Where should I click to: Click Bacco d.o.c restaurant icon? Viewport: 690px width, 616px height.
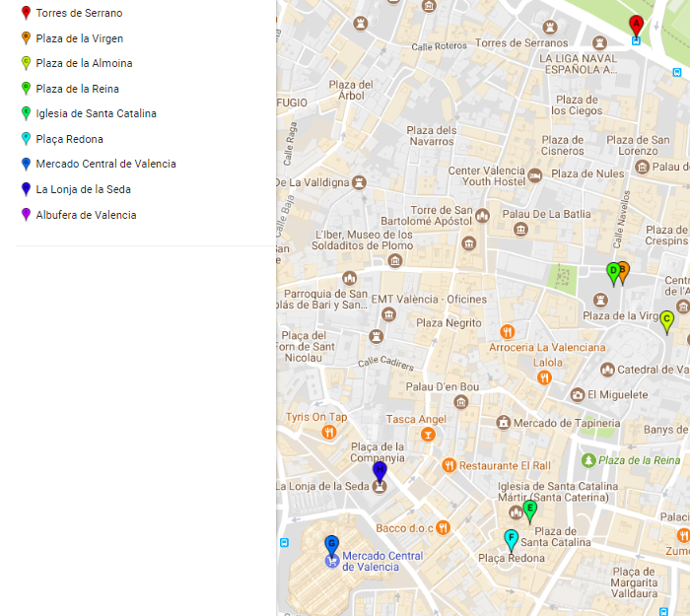pyautogui.click(x=444, y=527)
